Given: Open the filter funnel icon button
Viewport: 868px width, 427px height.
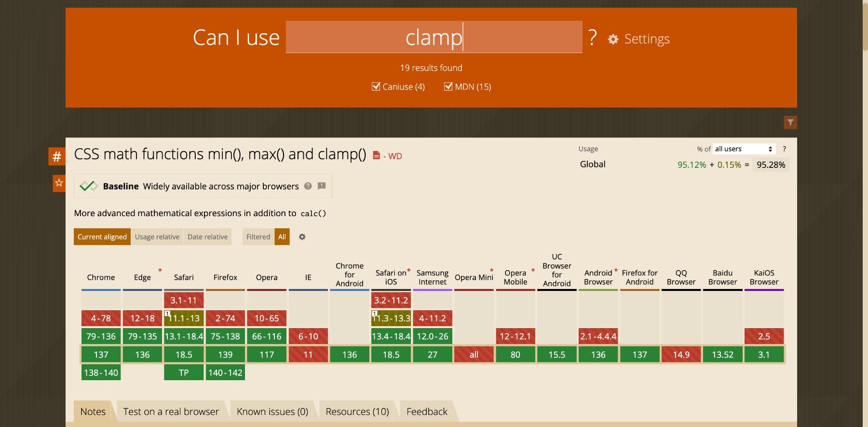Looking at the screenshot, I should pyautogui.click(x=790, y=123).
